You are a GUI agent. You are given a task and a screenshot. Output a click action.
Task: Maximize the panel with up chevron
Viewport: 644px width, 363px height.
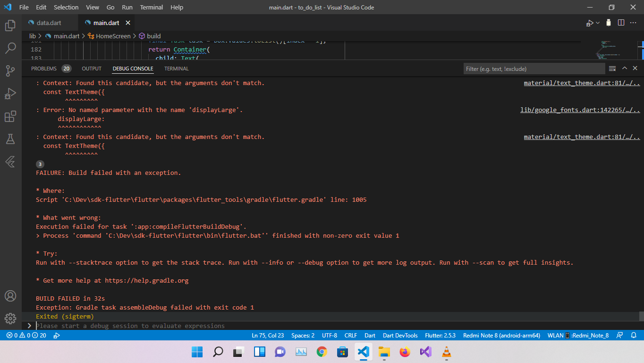[x=624, y=69]
